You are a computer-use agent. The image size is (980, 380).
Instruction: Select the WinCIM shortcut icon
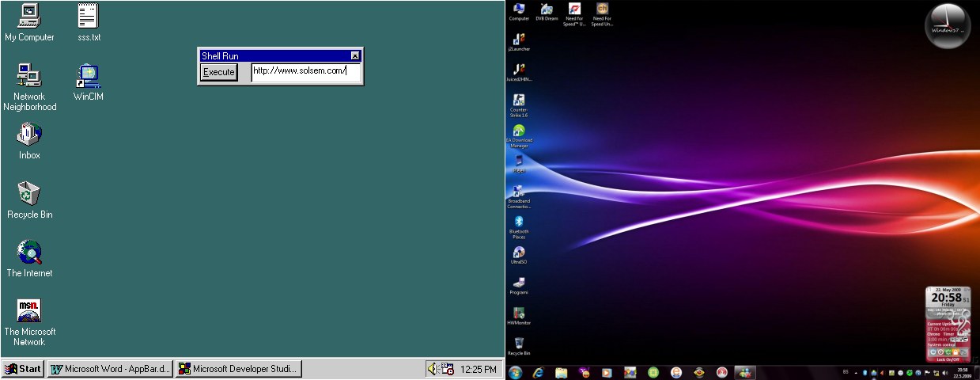click(89, 82)
